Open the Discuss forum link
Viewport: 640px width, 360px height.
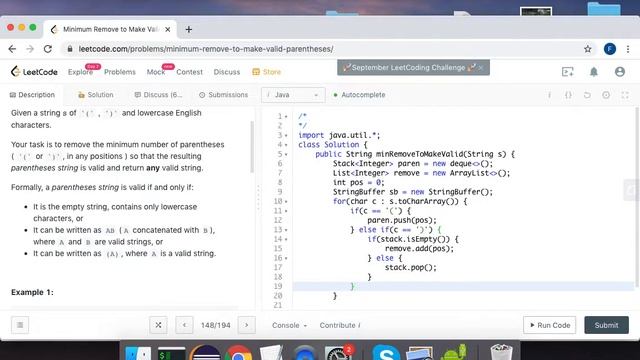227,72
